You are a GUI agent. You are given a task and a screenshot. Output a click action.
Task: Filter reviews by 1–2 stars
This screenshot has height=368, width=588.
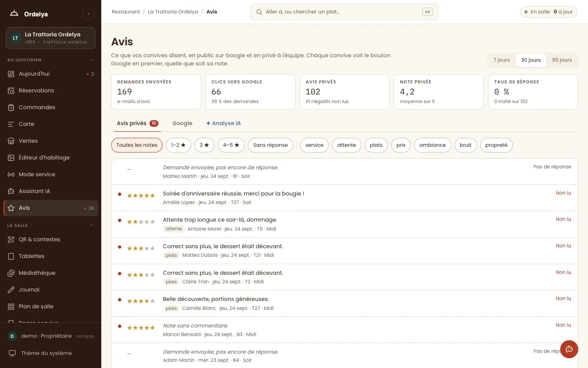[178, 145]
